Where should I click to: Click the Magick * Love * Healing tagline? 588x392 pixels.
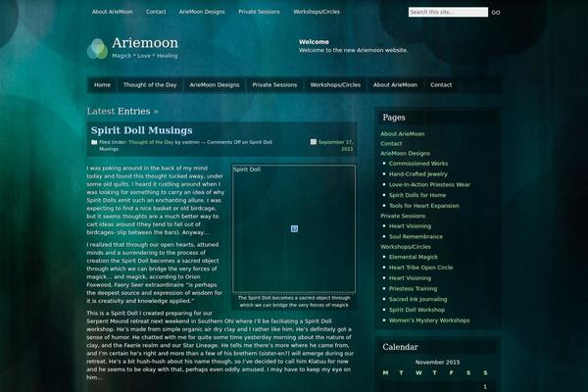[x=145, y=56]
